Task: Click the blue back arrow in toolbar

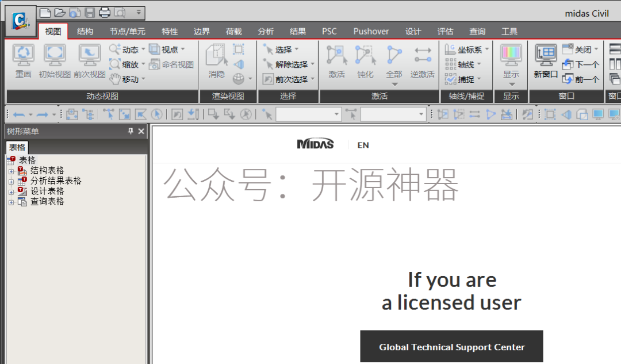Action: (x=18, y=115)
